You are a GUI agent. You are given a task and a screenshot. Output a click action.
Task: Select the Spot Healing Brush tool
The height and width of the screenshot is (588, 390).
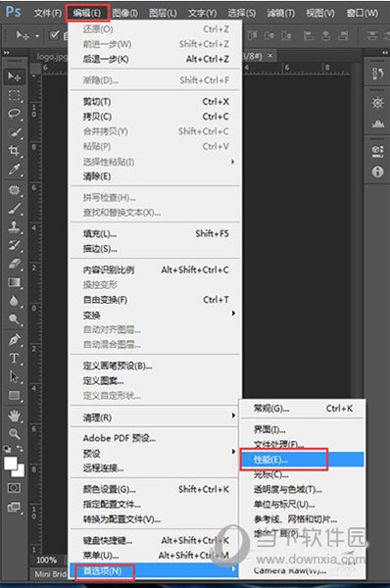pyautogui.click(x=15, y=190)
